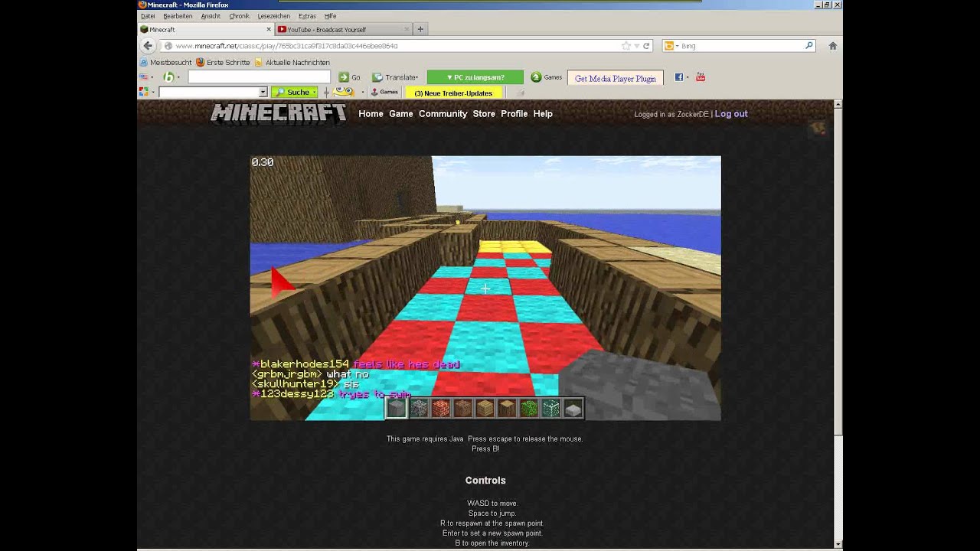
Task: Open the Lesezeichen menu
Action: point(274,16)
